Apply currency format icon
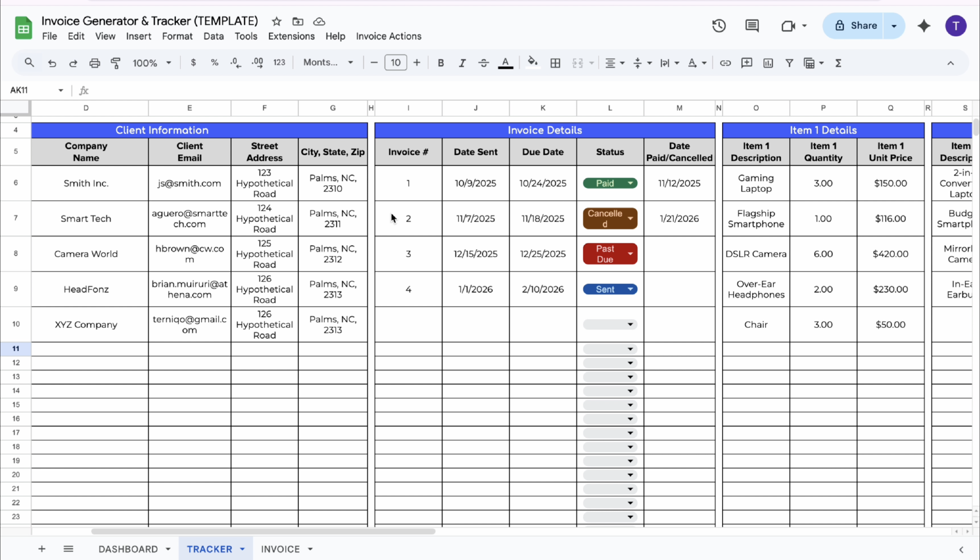The image size is (980, 560). tap(193, 63)
